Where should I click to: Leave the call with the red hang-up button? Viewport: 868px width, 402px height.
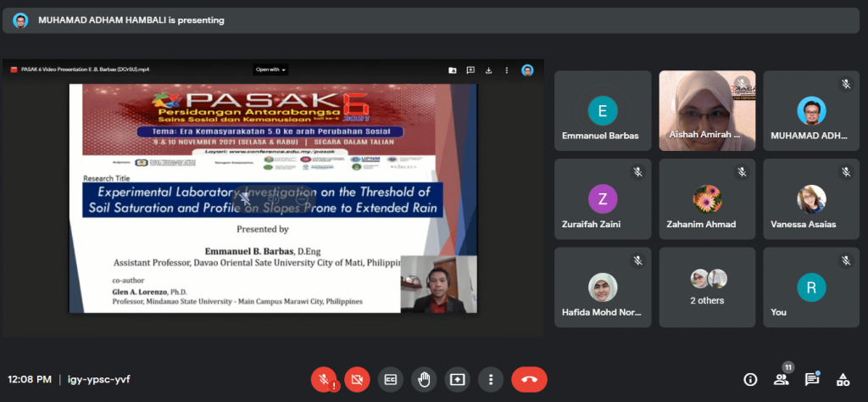click(x=529, y=379)
